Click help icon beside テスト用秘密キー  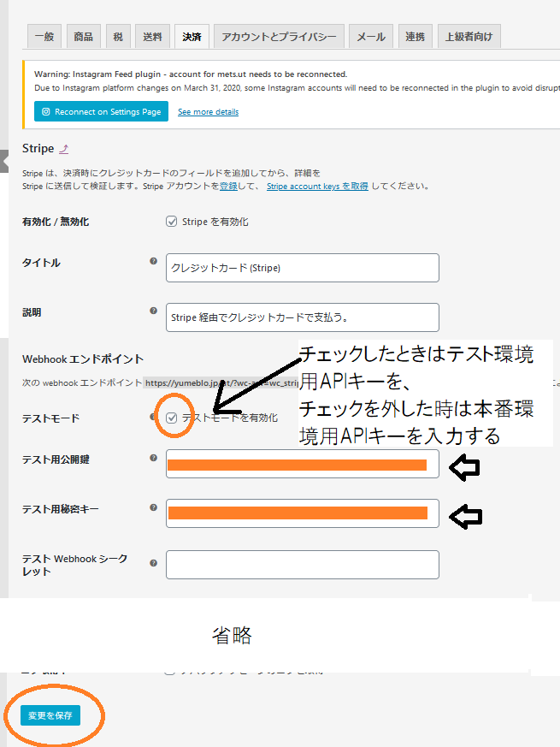pos(153,507)
